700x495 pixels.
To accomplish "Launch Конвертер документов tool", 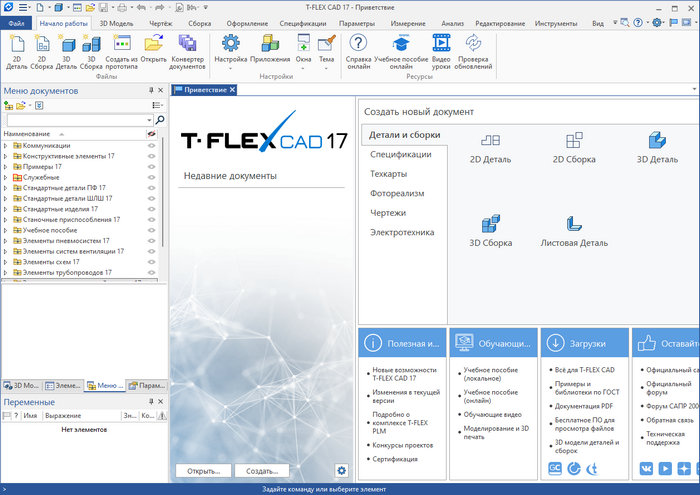I will click(x=187, y=52).
